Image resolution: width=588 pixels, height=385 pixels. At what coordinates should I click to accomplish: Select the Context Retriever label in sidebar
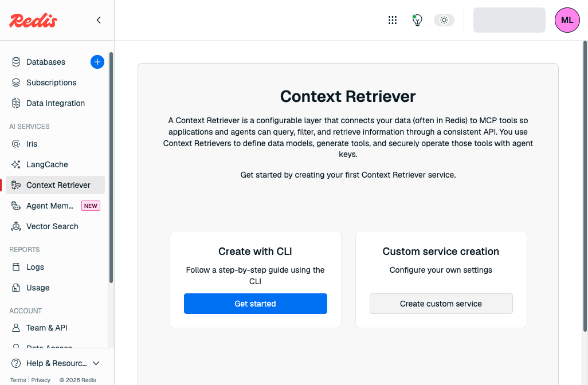58,185
